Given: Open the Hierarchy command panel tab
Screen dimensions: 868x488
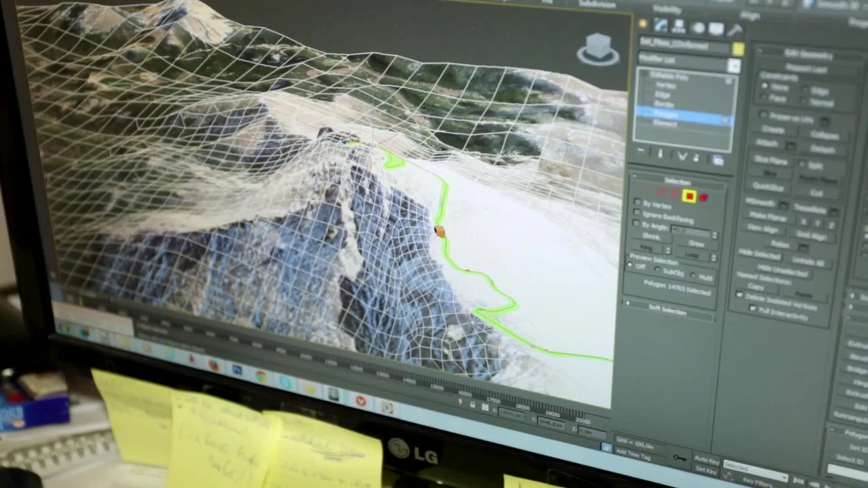Looking at the screenshot, I should tap(678, 27).
